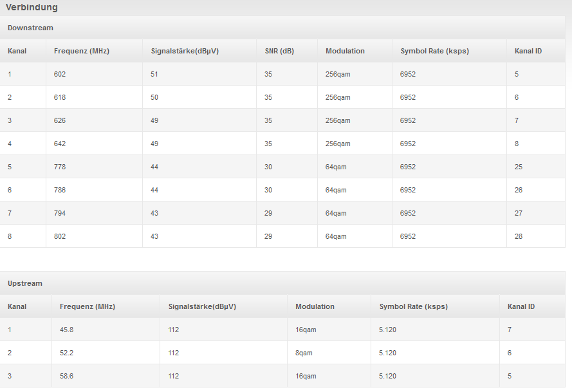Click the upstream Symbol Rate (ksps) header
Screen dimensions: 572x392
coord(413,306)
